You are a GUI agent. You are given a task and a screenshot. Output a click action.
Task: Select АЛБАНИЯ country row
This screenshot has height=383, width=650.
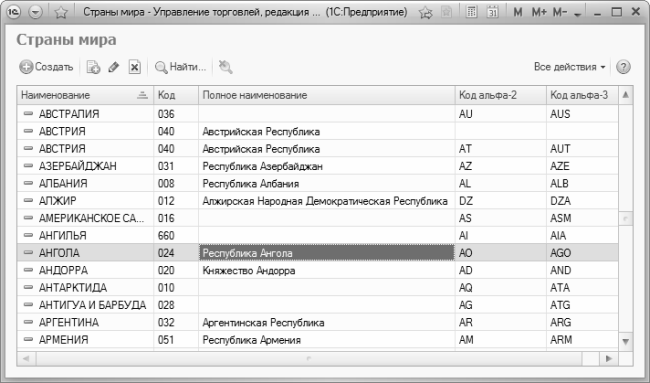click(318, 183)
